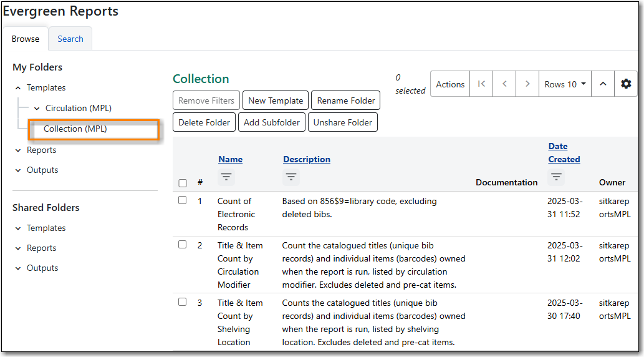The image size is (644, 357).
Task: Click the New Template button
Action: click(276, 100)
